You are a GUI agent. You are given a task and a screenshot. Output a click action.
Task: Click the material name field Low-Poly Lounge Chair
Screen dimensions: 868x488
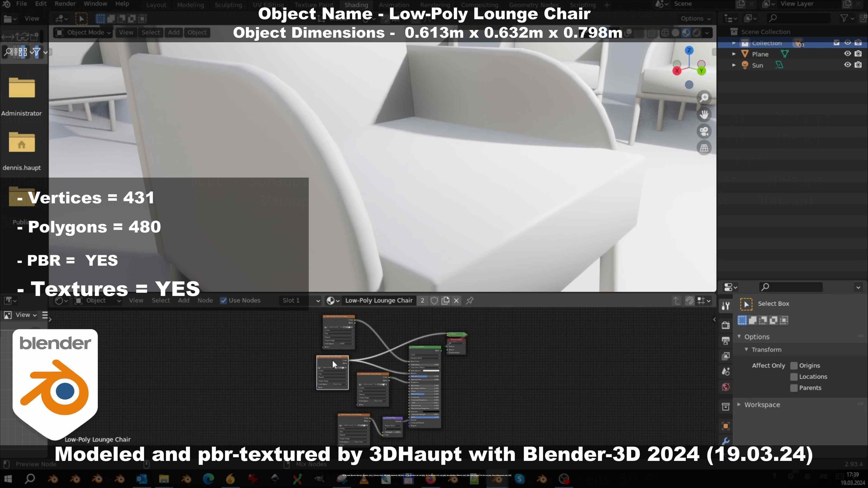click(x=379, y=300)
